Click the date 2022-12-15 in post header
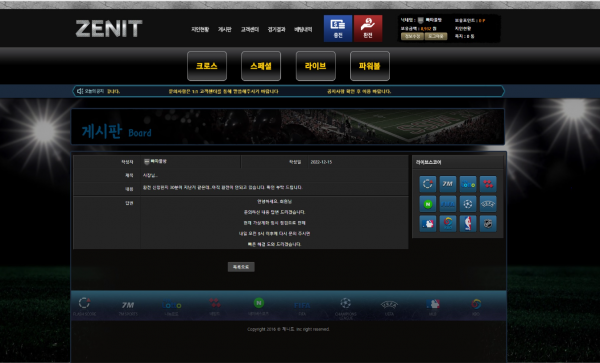The width and height of the screenshot is (600, 363). click(321, 162)
